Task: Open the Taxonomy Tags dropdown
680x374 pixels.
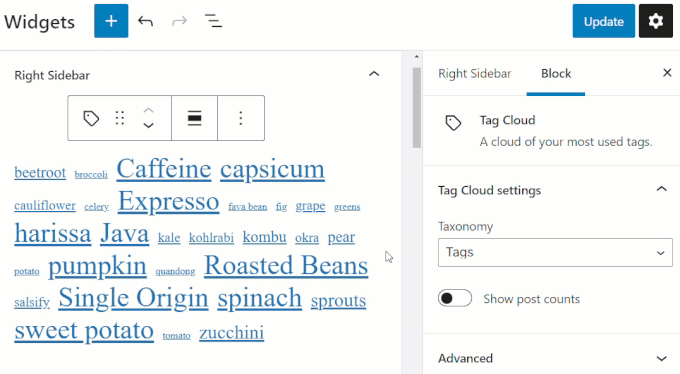Action: (555, 252)
